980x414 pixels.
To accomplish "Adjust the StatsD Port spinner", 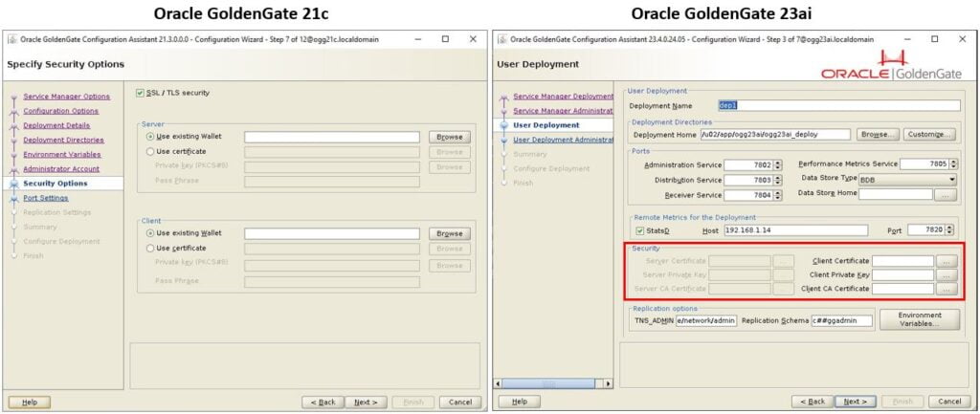I will click(951, 230).
